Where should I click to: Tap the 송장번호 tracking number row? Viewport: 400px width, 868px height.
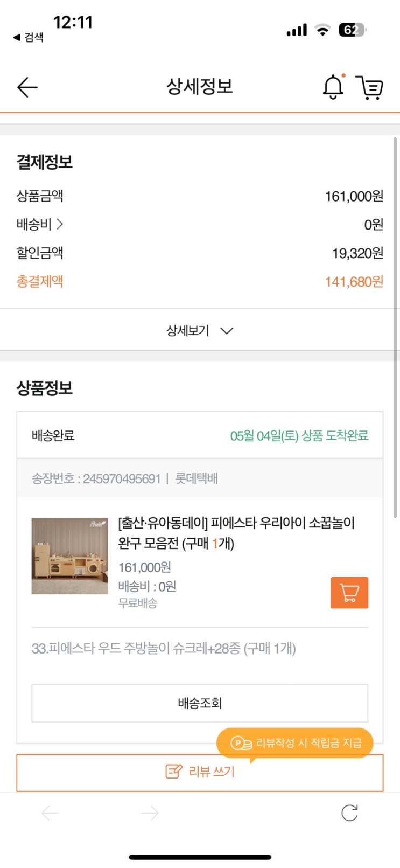[125, 478]
